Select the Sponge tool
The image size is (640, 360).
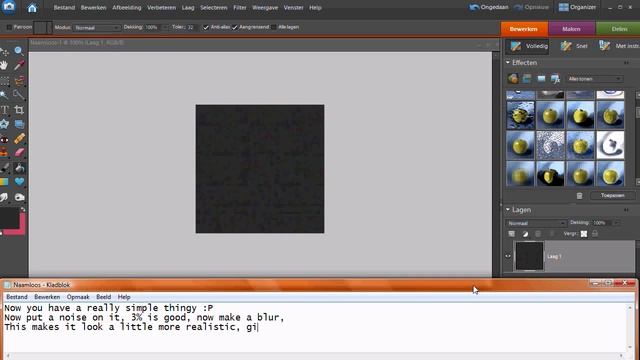click(19, 197)
